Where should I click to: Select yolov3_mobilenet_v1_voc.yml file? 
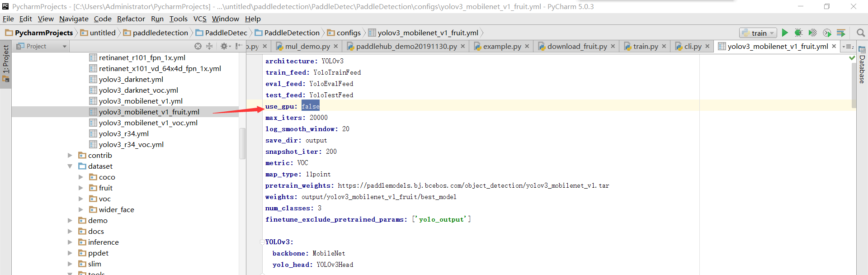[148, 123]
